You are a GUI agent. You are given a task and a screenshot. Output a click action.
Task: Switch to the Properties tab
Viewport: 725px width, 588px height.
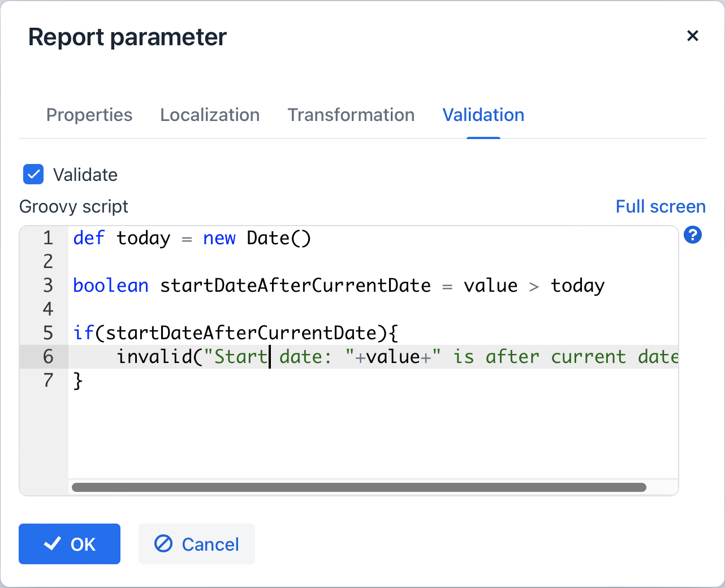click(89, 115)
